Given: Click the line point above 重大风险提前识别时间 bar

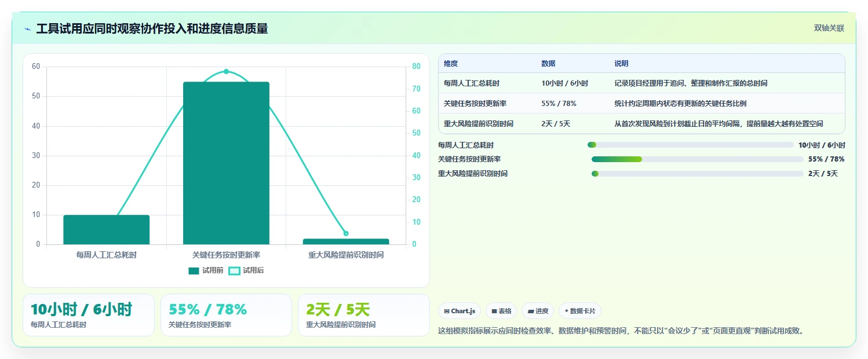Looking at the screenshot, I should click(x=346, y=233).
